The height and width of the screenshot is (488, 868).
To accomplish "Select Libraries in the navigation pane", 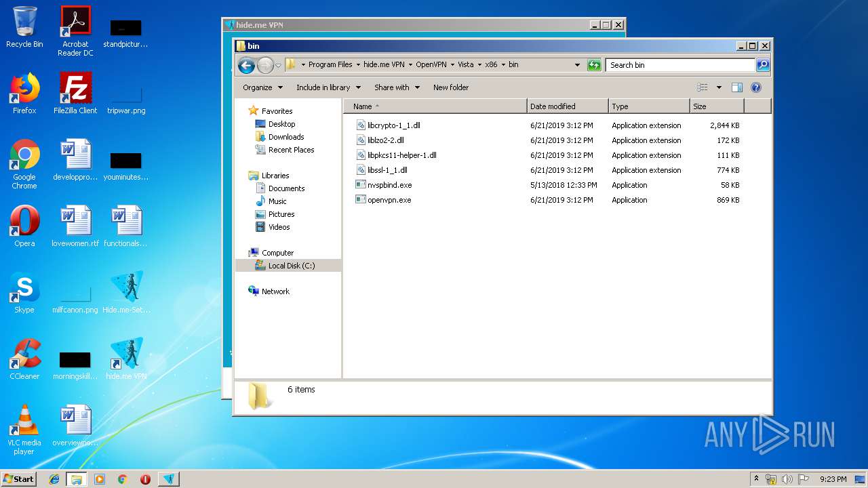I will pos(275,176).
